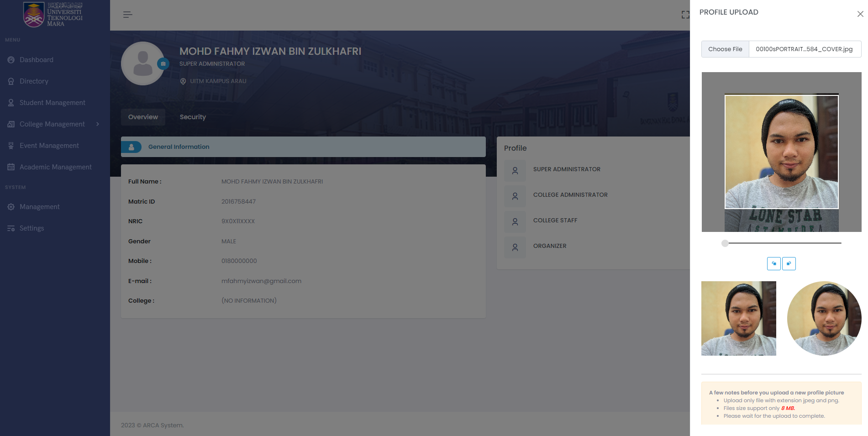Click the Dashboard sidebar icon

(x=11, y=60)
